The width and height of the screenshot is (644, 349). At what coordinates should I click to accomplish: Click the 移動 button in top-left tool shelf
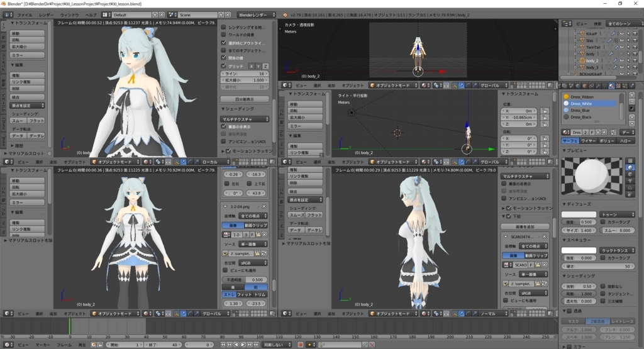coord(27,34)
